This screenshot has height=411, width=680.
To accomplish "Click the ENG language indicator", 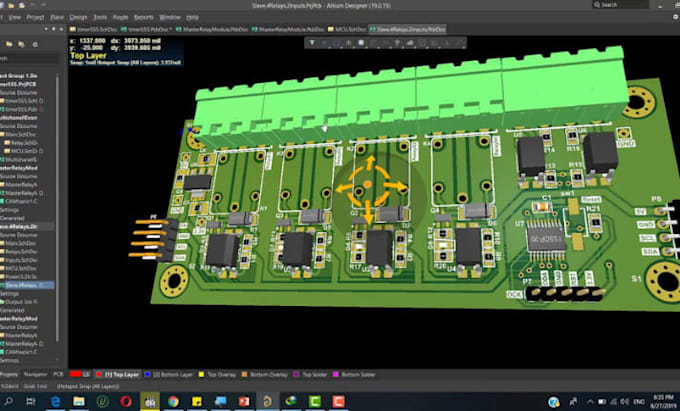I will 639,402.
